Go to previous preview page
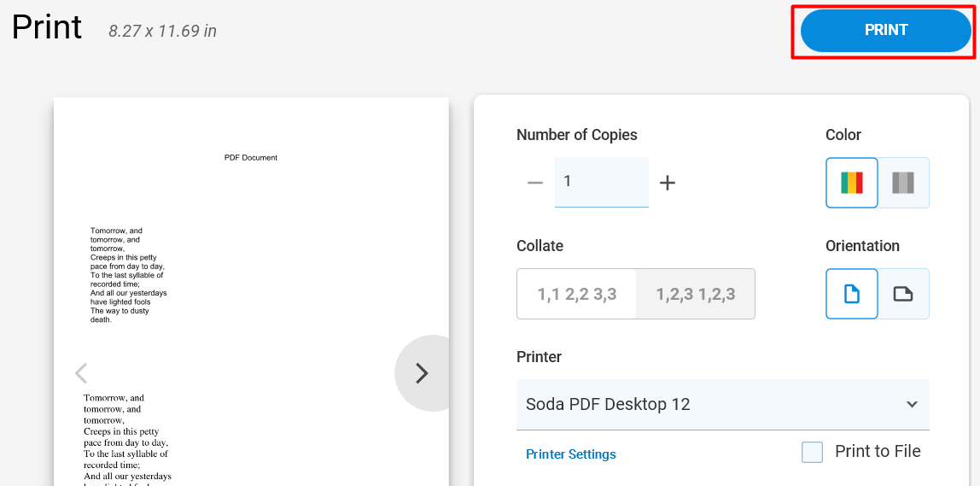The width and height of the screenshot is (980, 486). (80, 372)
